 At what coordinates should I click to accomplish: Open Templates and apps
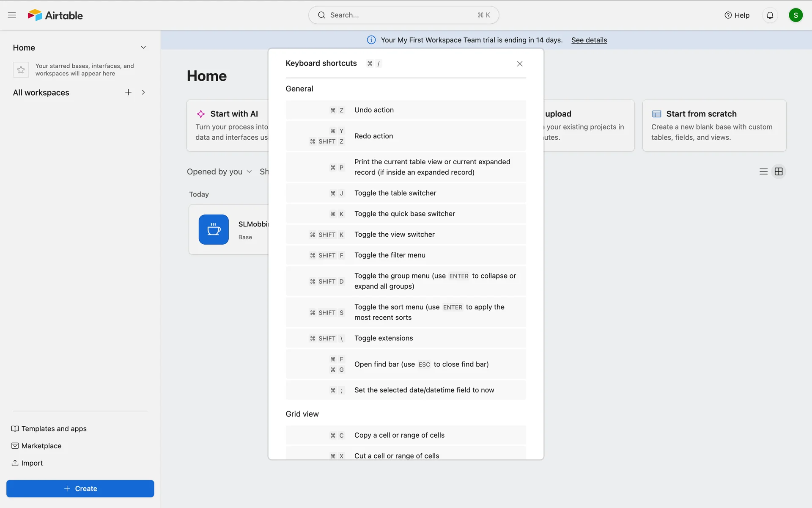[x=54, y=428]
